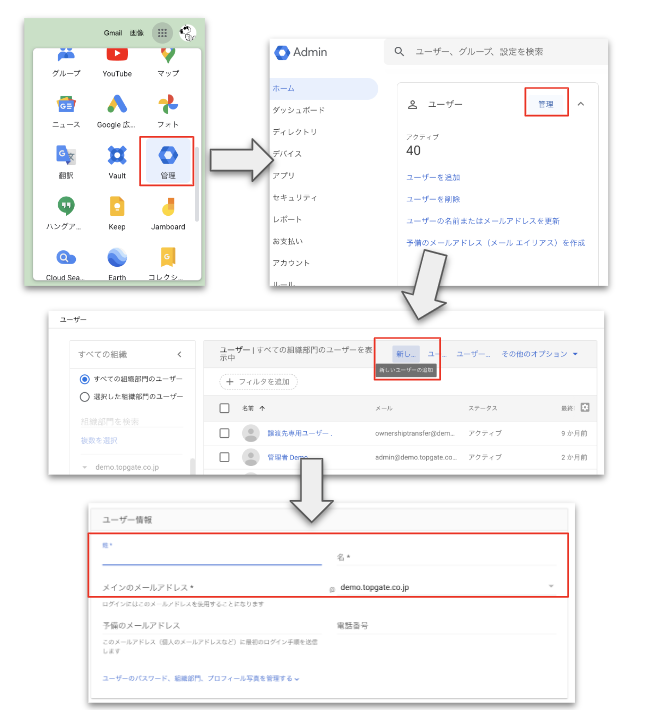Image resolution: width=652 pixels, height=710 pixels.
Task: Click the 新しいユーザーの追加 button
Action: coord(406,354)
